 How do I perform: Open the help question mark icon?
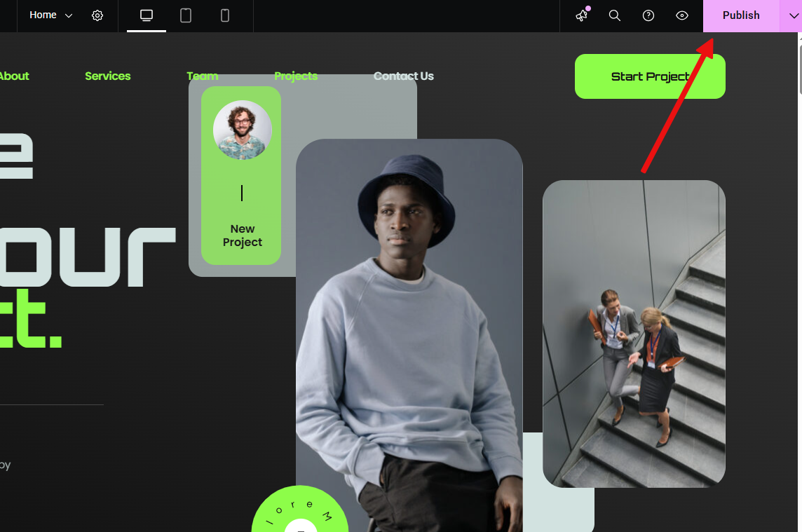[x=648, y=15]
